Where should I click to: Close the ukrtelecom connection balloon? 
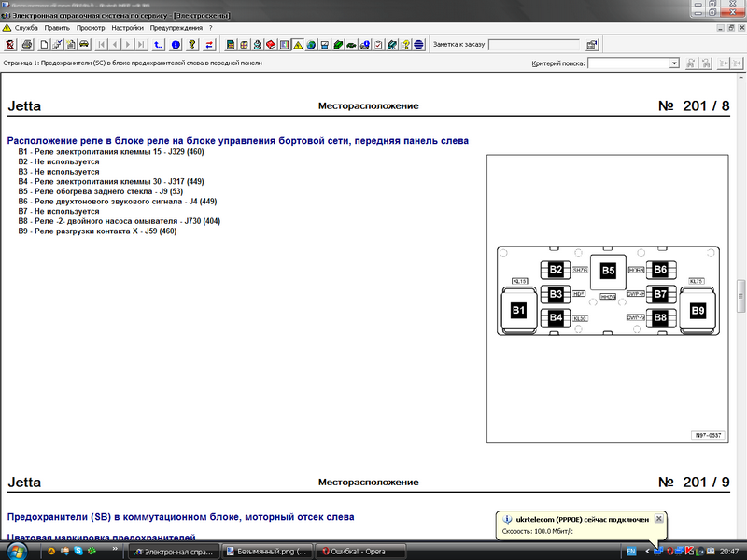(x=659, y=519)
